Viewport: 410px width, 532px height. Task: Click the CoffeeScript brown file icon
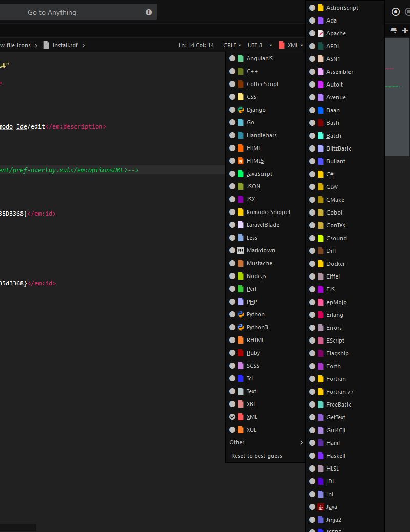click(241, 84)
